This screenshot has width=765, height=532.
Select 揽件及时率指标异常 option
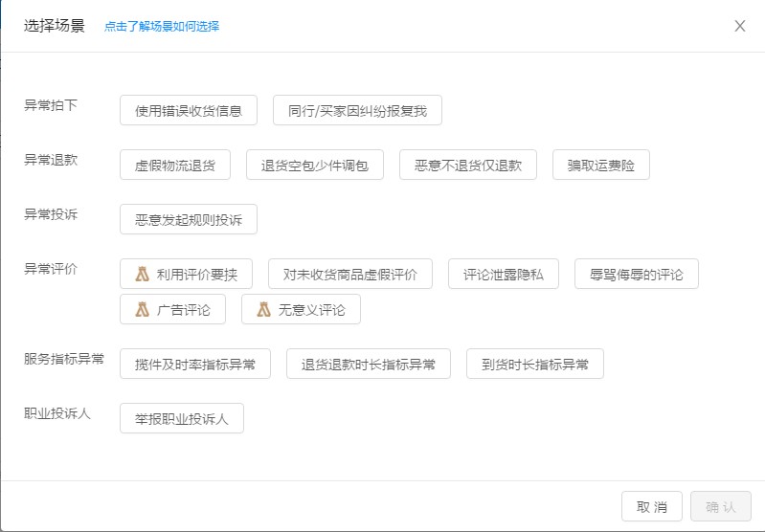coord(195,364)
